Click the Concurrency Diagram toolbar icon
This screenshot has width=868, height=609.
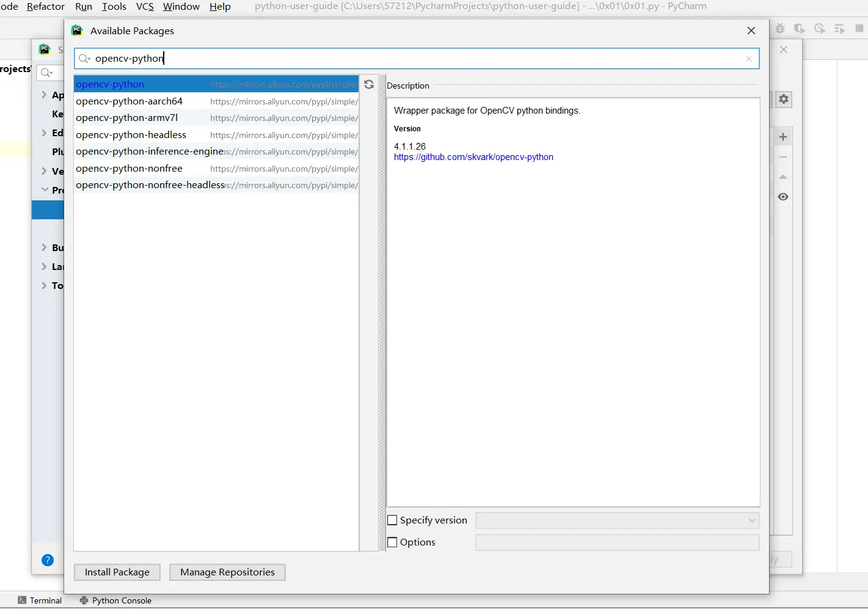(840, 29)
